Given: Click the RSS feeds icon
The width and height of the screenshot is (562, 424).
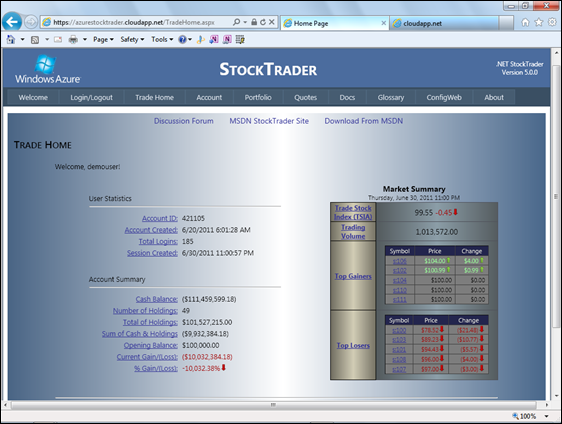Looking at the screenshot, I should [x=35, y=40].
